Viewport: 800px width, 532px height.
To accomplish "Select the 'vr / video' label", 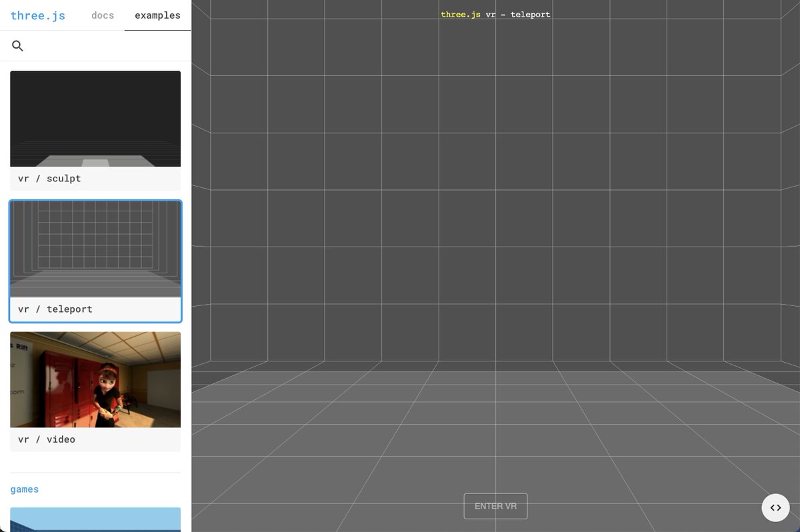I will pos(47,439).
